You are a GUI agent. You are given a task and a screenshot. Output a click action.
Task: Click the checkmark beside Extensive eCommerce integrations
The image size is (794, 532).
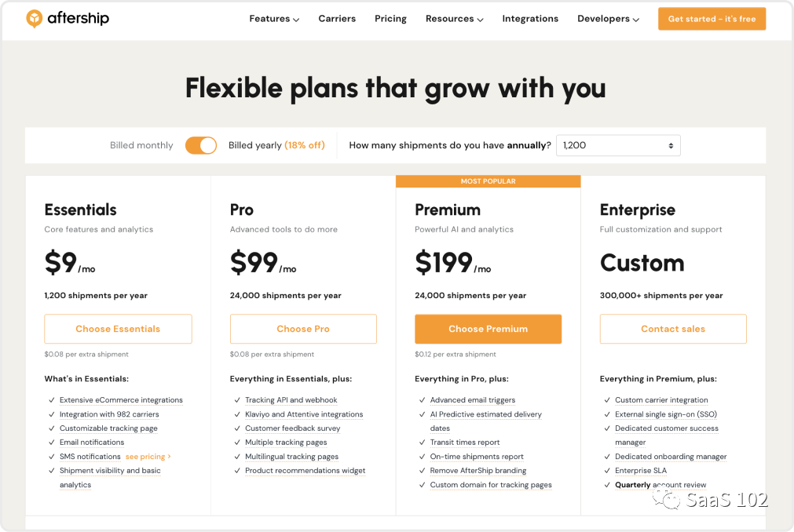pos(51,400)
